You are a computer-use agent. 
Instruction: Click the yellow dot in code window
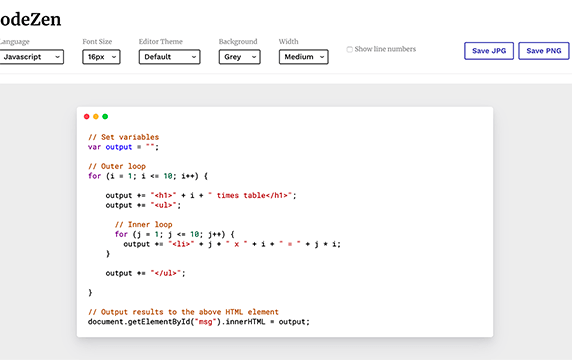tap(96, 116)
